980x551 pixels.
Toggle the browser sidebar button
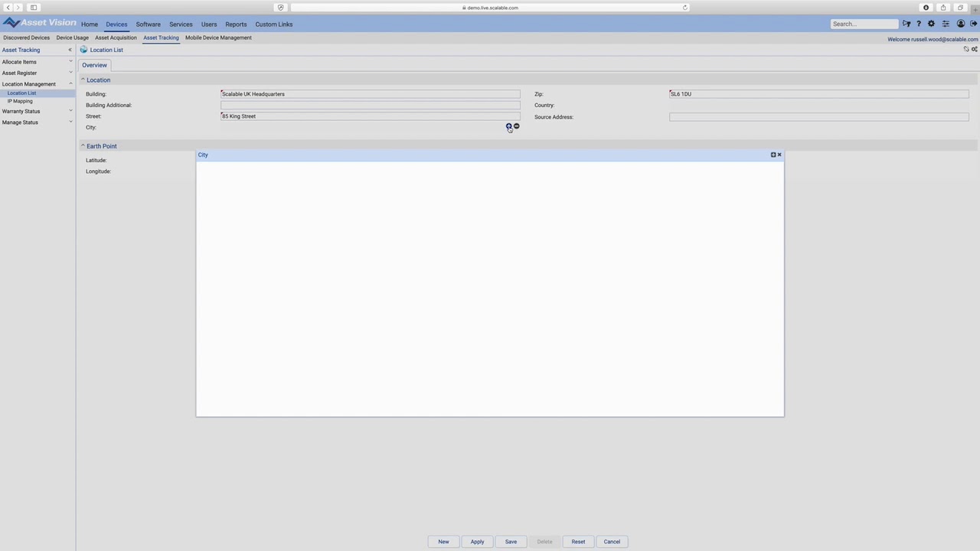(x=34, y=8)
